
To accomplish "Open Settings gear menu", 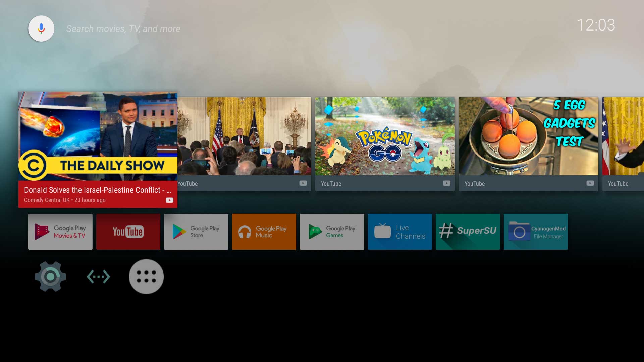I will [50, 276].
